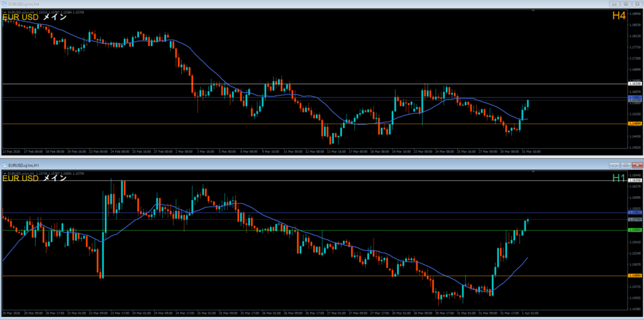Select the EURUSD.oj1m,H1 window title bar
This screenshot has width=644, height=320.
pos(252,165)
